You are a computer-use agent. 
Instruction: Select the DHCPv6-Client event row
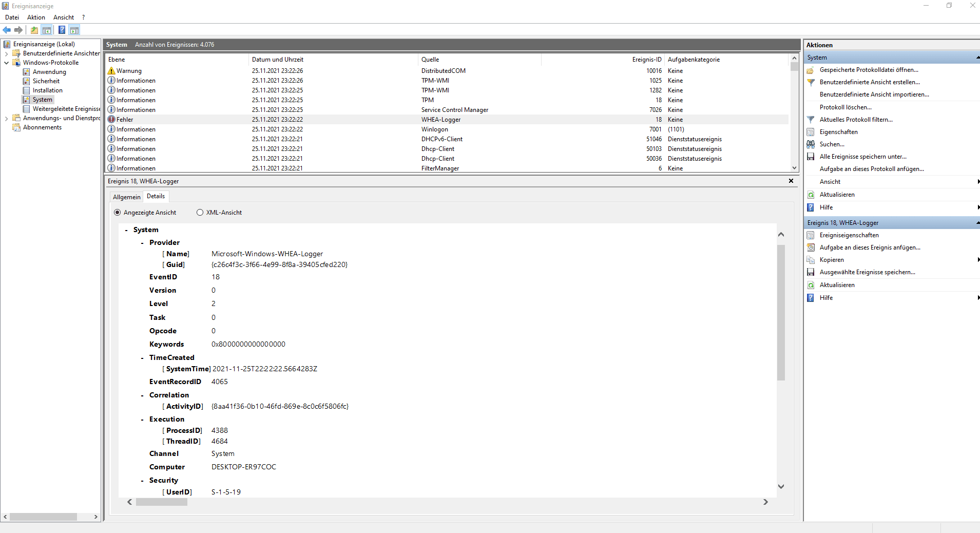pyautogui.click(x=447, y=139)
